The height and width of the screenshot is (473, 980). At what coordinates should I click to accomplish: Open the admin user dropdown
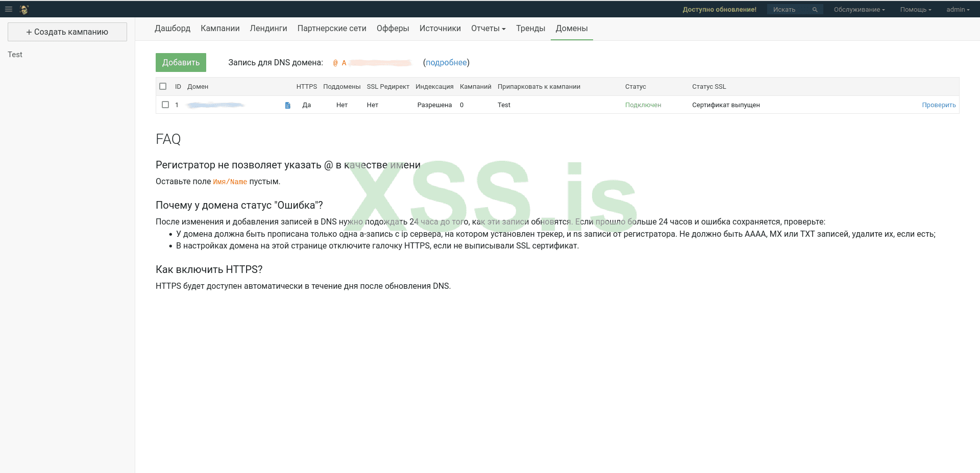coord(958,10)
